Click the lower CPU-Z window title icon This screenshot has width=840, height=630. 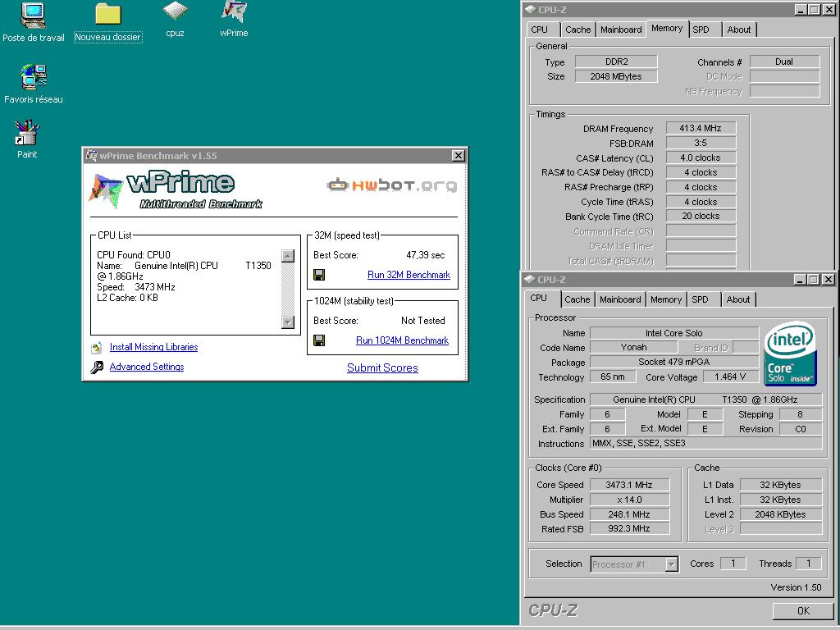coord(530,280)
